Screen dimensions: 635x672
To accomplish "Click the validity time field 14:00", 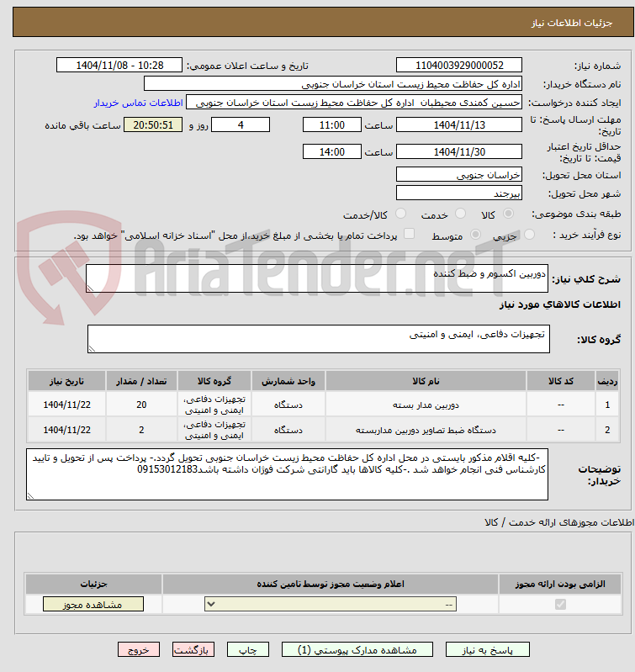I will click(x=332, y=151).
